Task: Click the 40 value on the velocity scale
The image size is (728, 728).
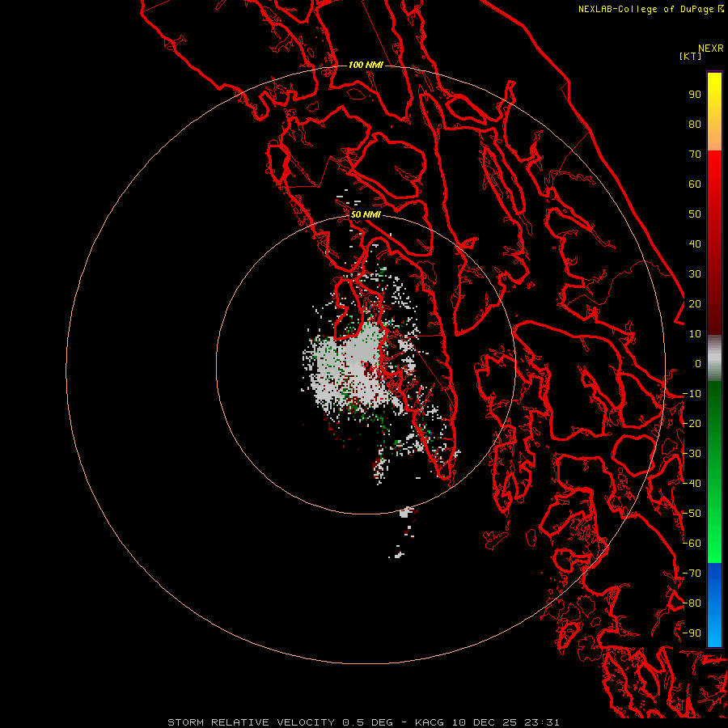Action: (x=695, y=244)
